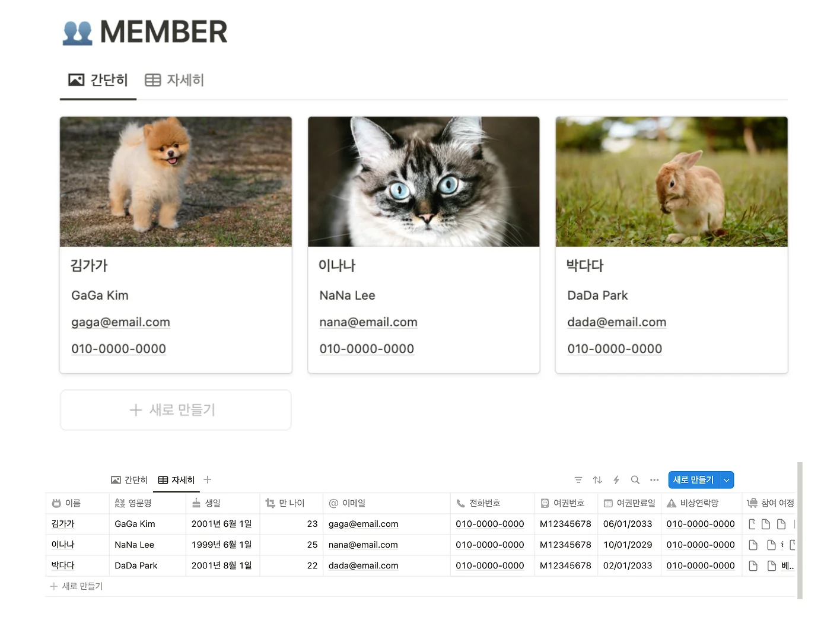Screen dimensions: 840x623
Task: Select the large 자세히 table tab
Action: (174, 80)
